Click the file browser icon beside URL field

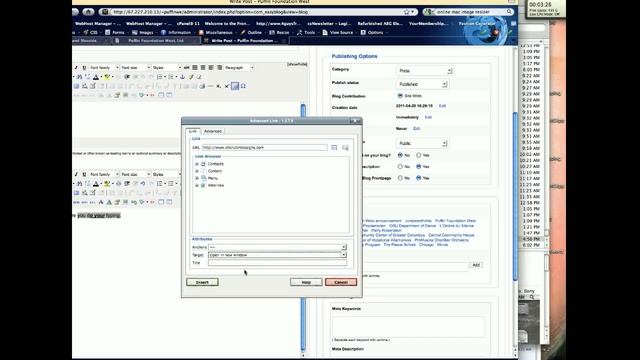click(x=334, y=147)
